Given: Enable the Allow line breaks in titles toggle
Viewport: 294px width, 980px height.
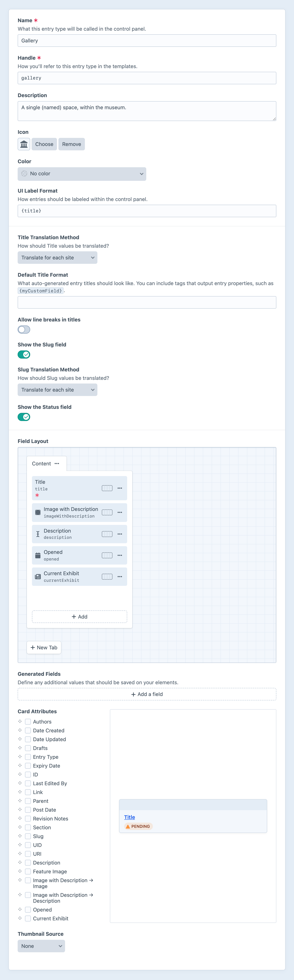Looking at the screenshot, I should tap(24, 330).
